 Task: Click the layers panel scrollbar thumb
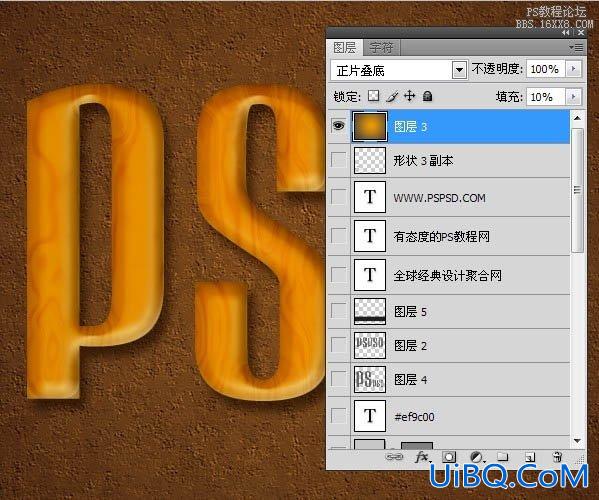coord(578,190)
